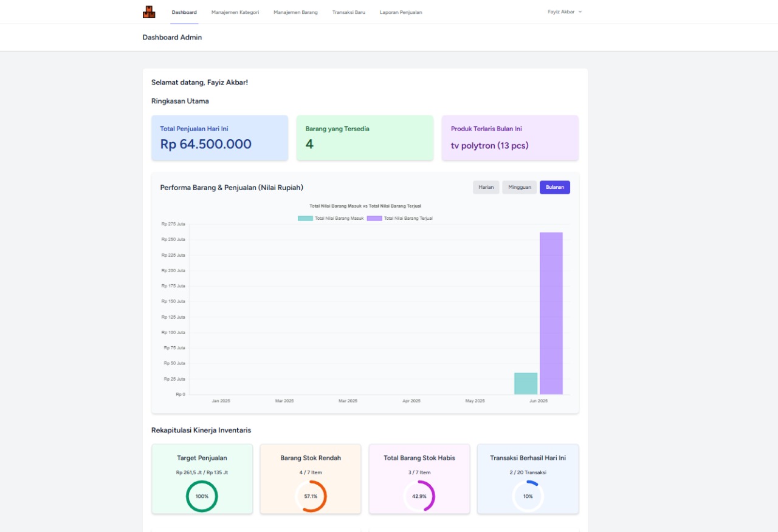778x532 pixels.
Task: Toggle Total Nilai Barang Masuk legend
Action: (x=331, y=218)
